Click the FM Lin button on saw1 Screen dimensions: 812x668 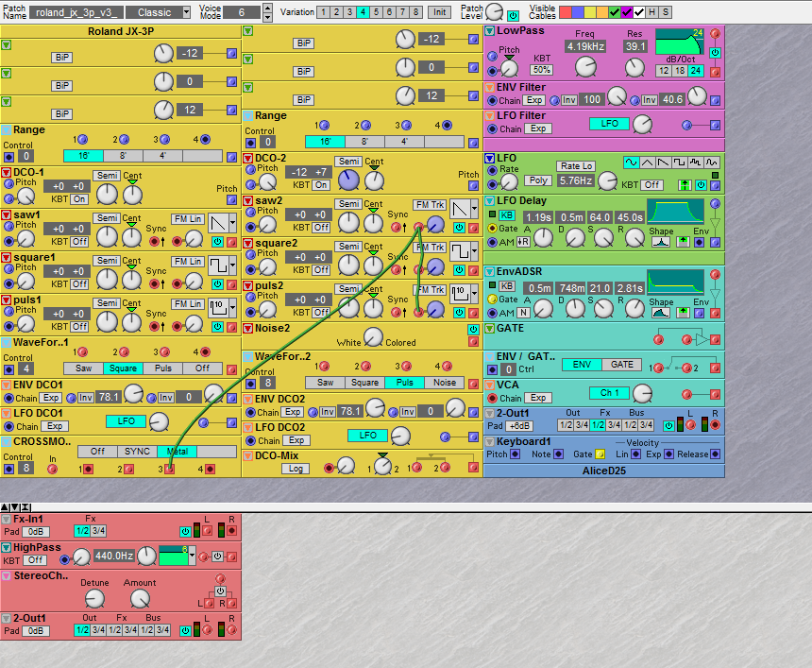pos(188,218)
